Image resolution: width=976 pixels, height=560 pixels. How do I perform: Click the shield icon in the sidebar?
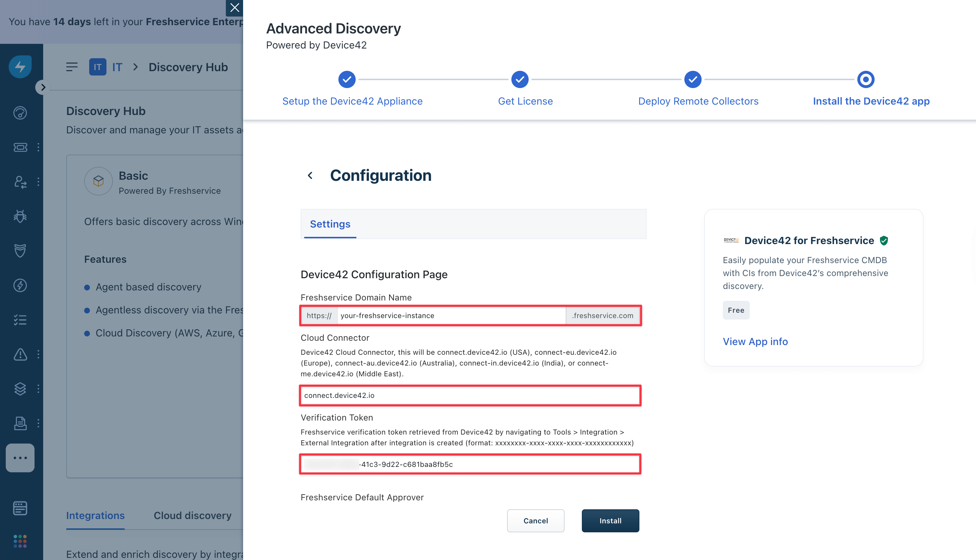click(20, 251)
